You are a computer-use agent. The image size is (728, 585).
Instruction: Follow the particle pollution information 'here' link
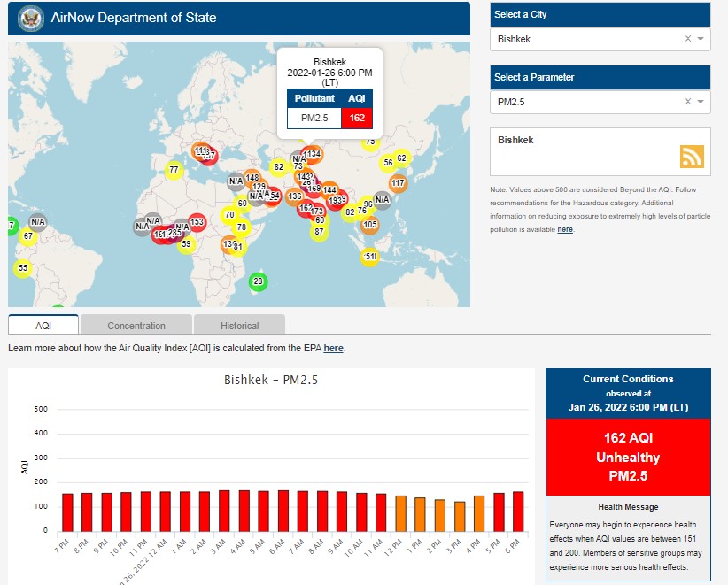coord(565,229)
